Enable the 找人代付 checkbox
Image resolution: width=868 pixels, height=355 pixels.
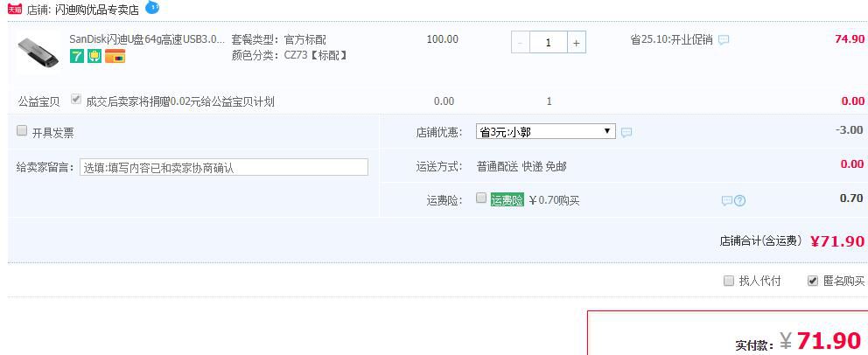pos(729,281)
